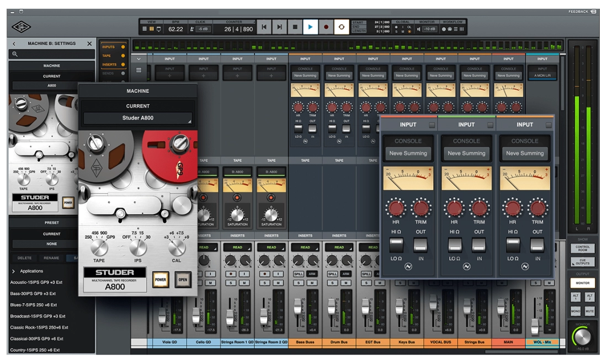Click the CAL calibration knob on the enlarged Studer
The image size is (607, 364).
click(x=177, y=247)
